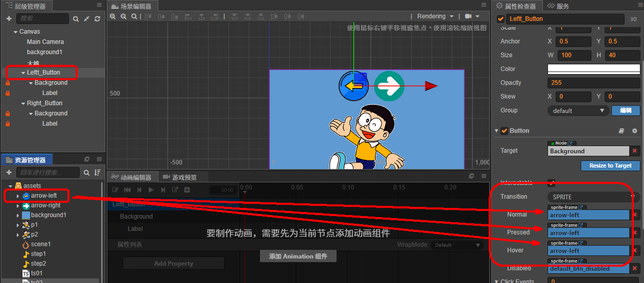Switch to 服务 tab
This screenshot has width=644, height=283.
tap(558, 6)
